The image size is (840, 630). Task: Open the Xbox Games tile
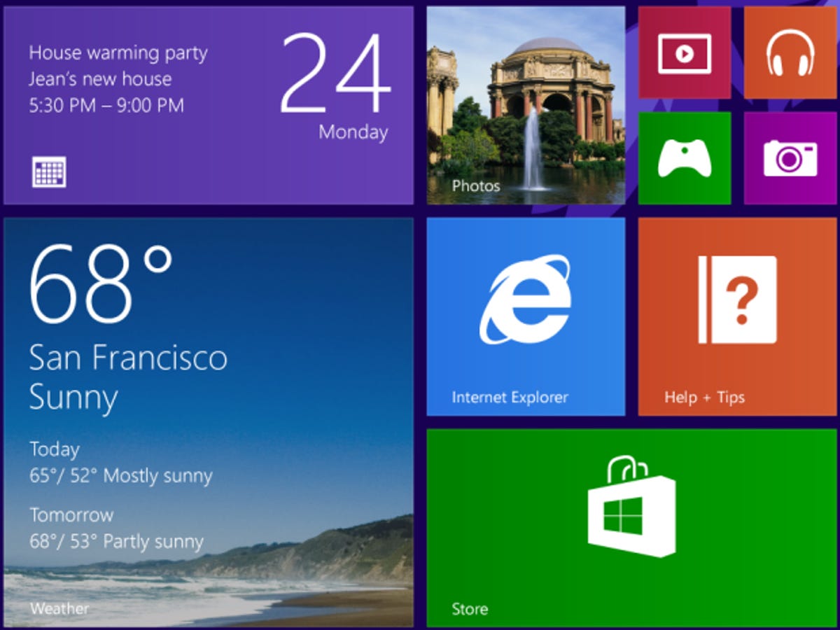684,157
